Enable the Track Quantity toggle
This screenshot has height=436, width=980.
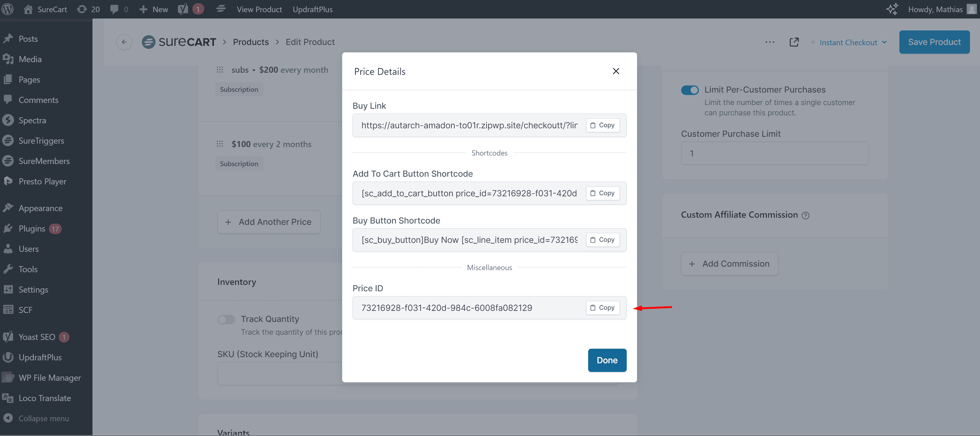pos(226,319)
